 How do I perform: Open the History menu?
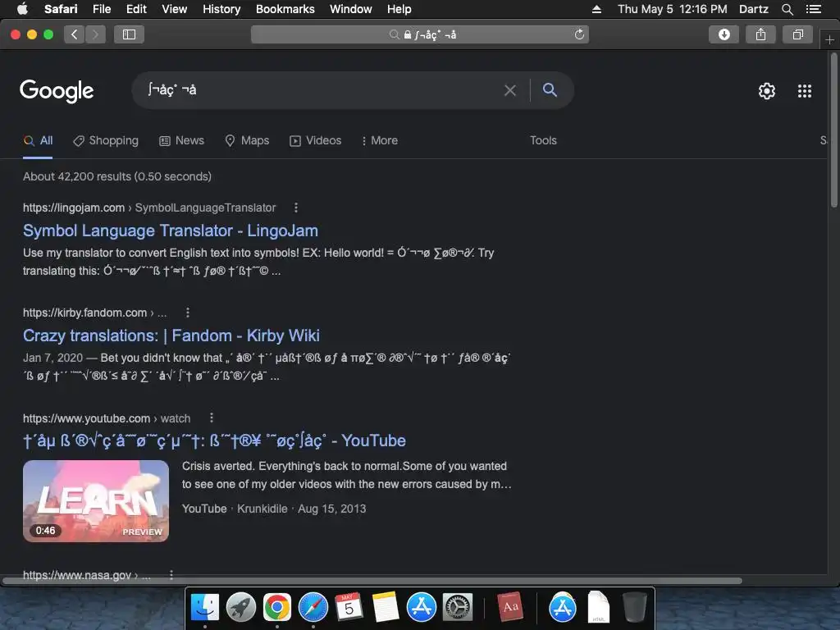(x=221, y=9)
